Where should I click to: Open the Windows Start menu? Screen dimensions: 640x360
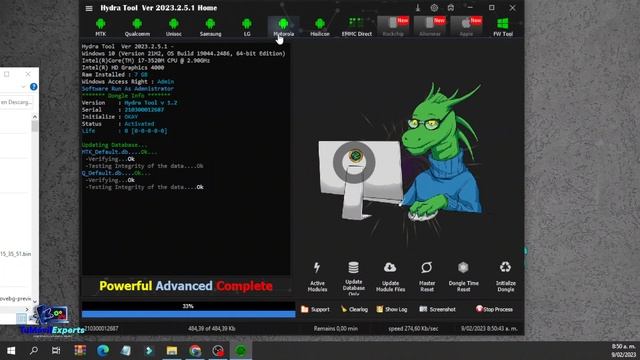coord(11,351)
